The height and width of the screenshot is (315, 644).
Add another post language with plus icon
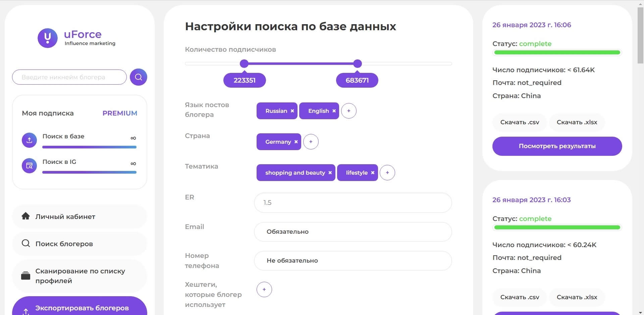coord(349,111)
